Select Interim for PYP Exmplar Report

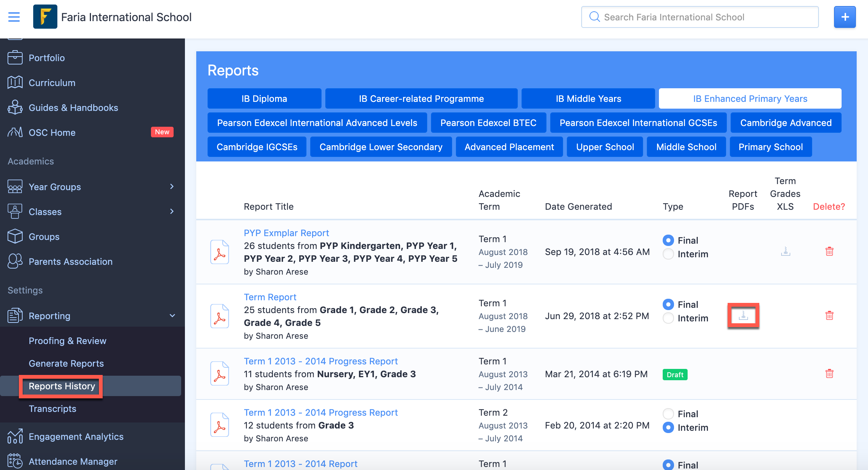(668, 254)
